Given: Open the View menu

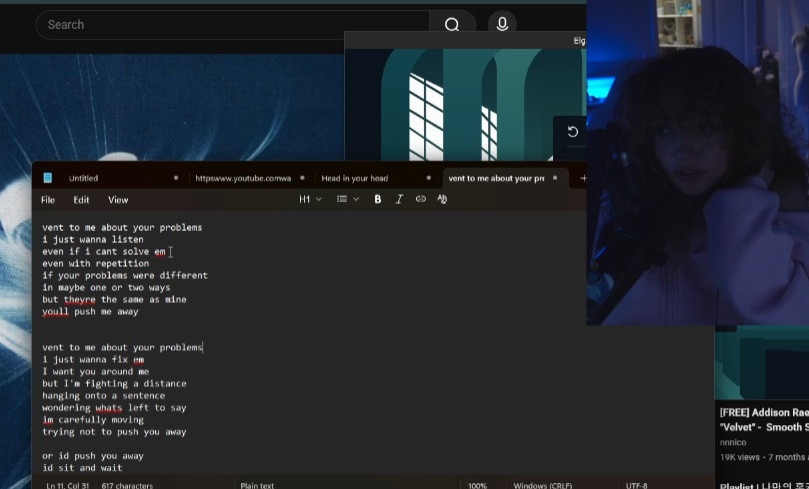Looking at the screenshot, I should pos(118,200).
